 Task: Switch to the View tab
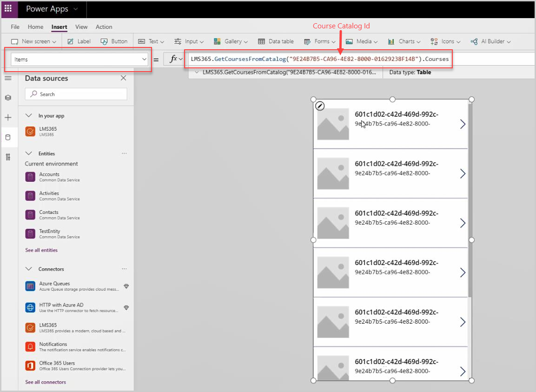[81, 27]
